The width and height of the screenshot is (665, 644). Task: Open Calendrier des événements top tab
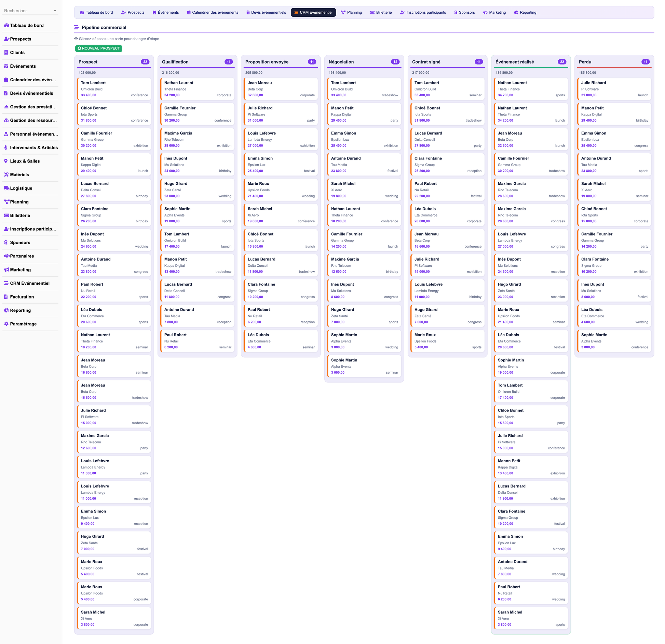(213, 12)
